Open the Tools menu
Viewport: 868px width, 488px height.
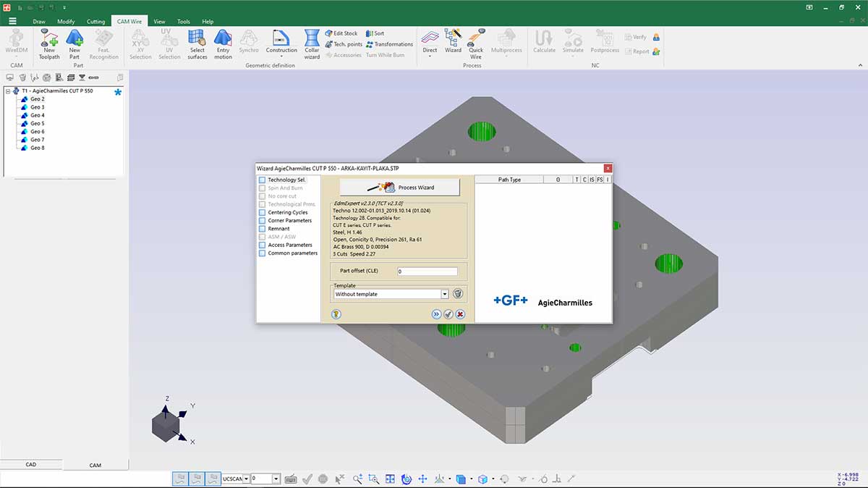click(x=183, y=21)
